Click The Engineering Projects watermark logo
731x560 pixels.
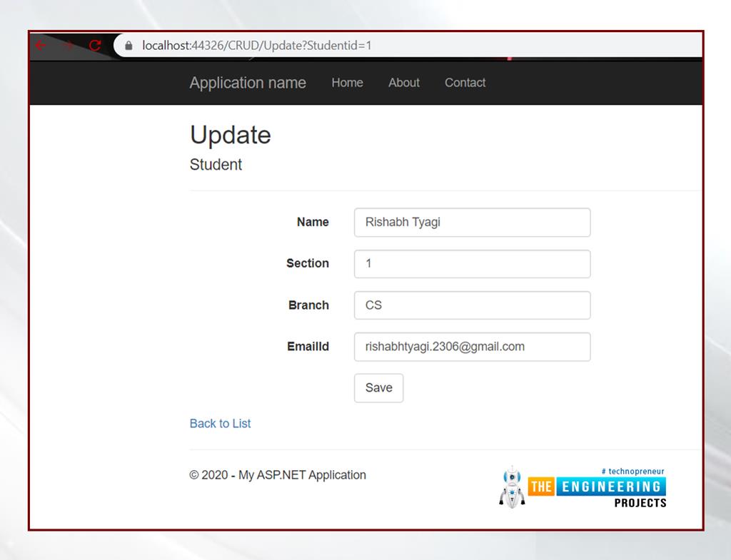[x=597, y=488]
